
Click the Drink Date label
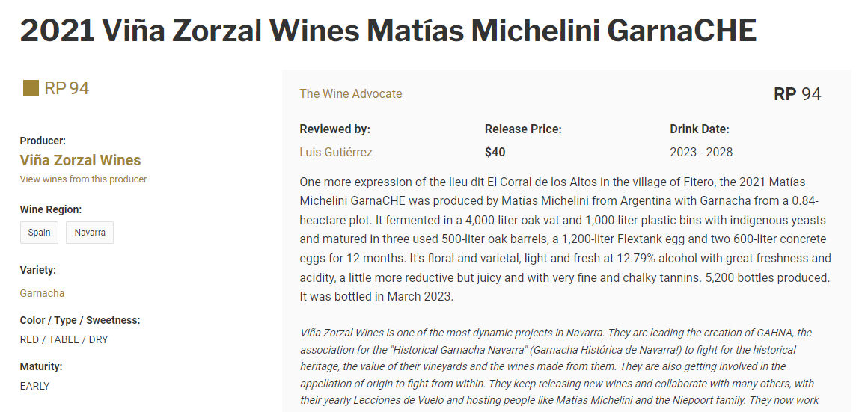tap(700, 129)
